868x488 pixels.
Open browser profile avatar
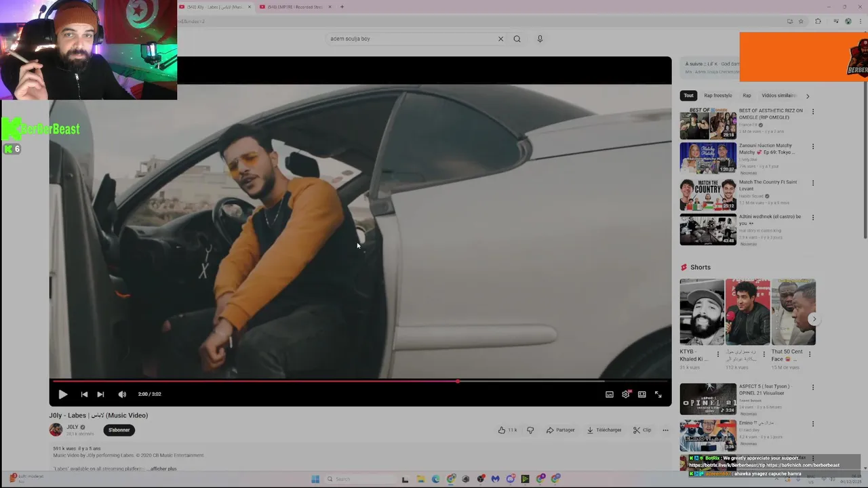[x=848, y=21]
